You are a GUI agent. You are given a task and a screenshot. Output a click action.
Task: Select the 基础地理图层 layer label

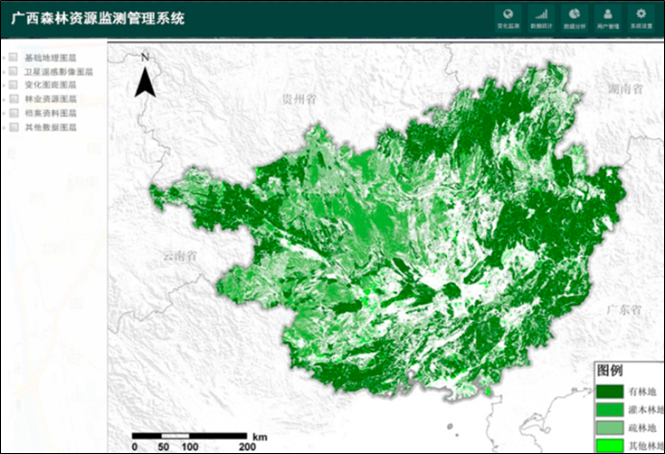[x=50, y=58]
